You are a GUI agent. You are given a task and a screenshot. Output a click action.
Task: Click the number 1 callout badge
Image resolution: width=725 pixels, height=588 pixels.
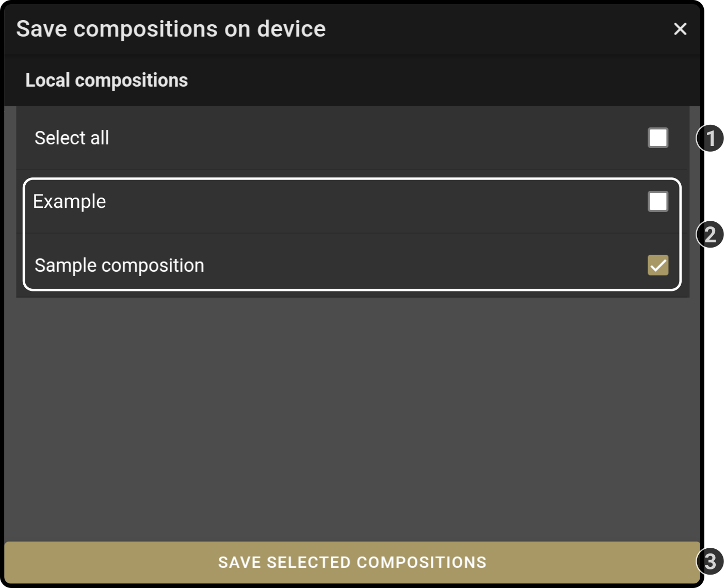[x=711, y=138]
